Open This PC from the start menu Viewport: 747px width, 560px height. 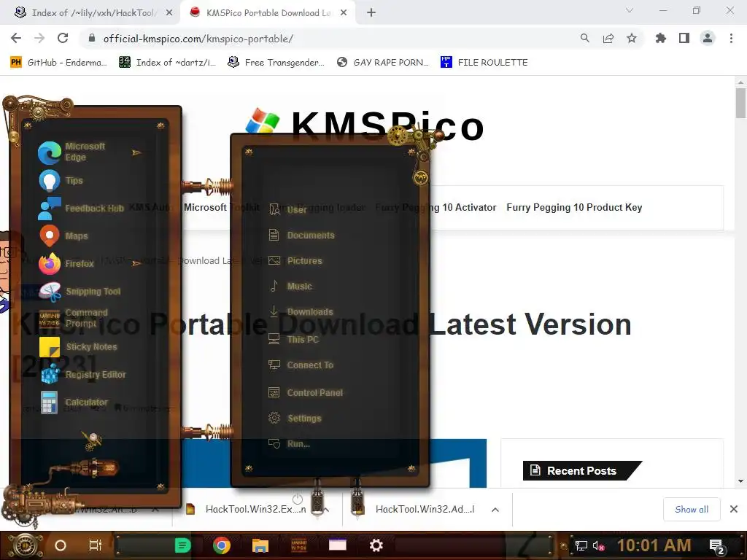293,340
